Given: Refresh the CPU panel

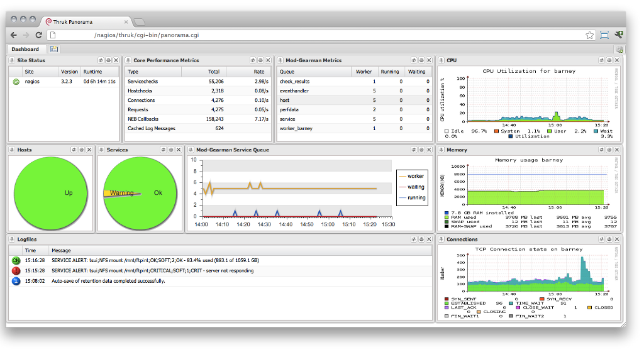Looking at the screenshot, I should pyautogui.click(x=602, y=60).
